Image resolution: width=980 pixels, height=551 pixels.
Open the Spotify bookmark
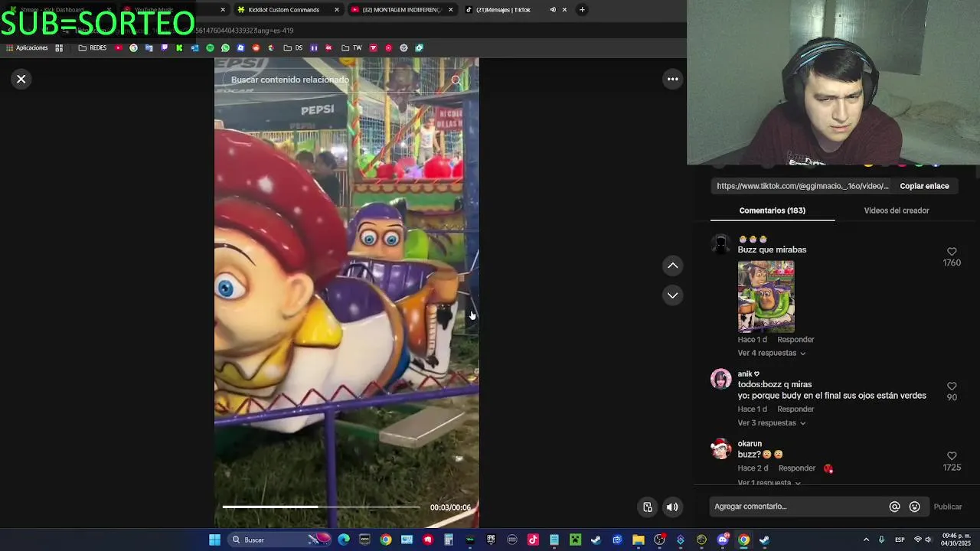210,47
